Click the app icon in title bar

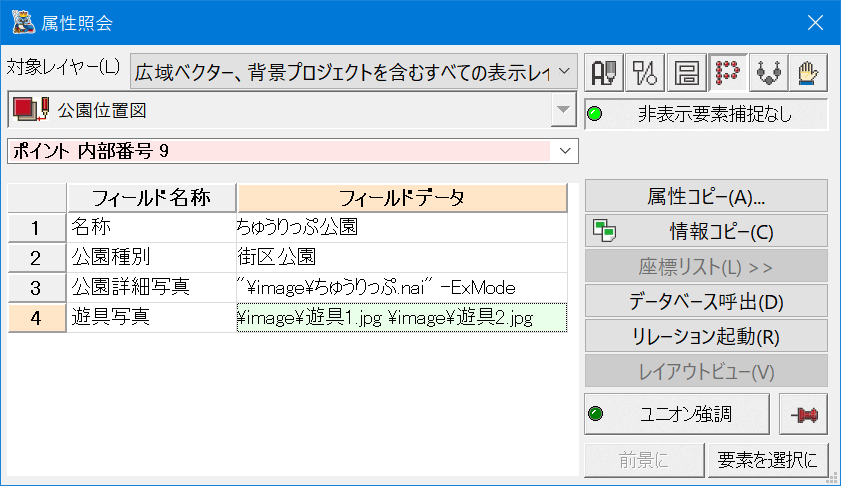click(x=23, y=23)
